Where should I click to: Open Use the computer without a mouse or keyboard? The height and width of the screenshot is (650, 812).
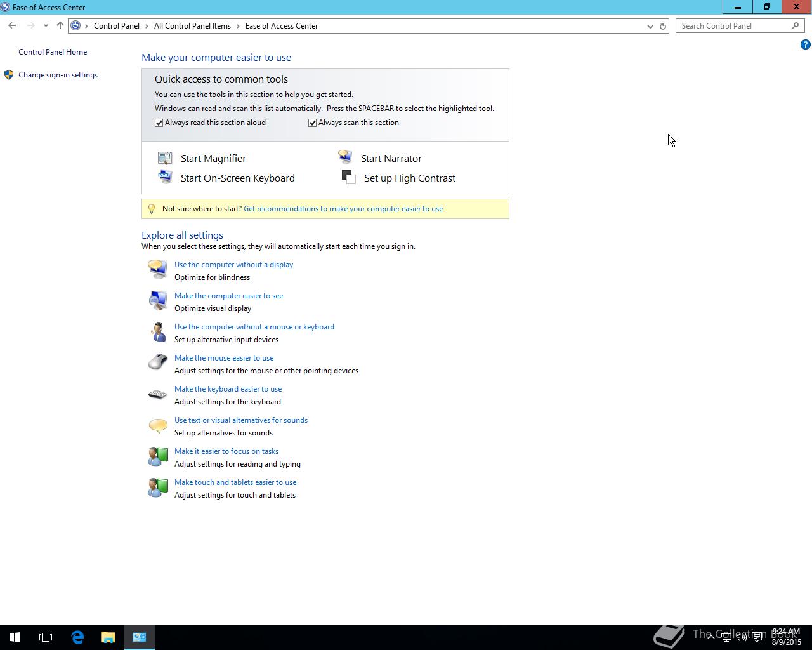point(254,327)
